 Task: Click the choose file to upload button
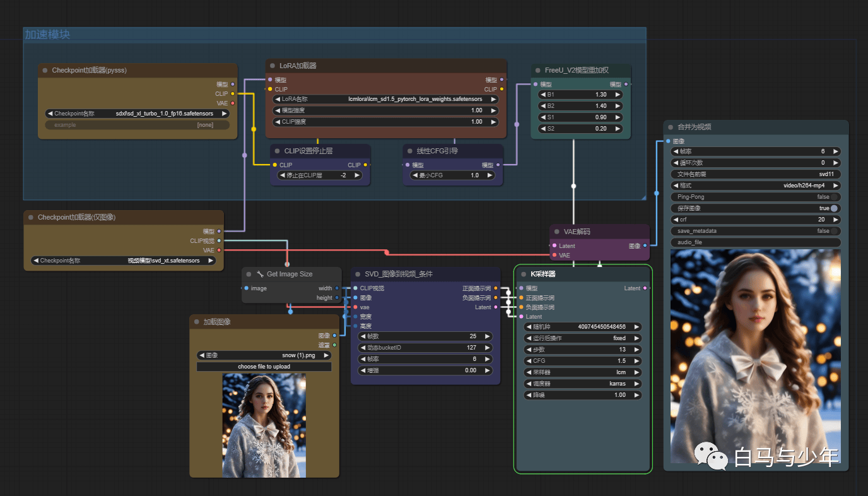(x=264, y=367)
